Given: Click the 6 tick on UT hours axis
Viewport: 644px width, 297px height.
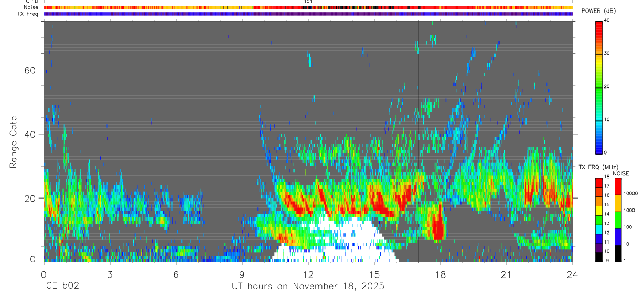Looking at the screenshot, I should [x=176, y=274].
